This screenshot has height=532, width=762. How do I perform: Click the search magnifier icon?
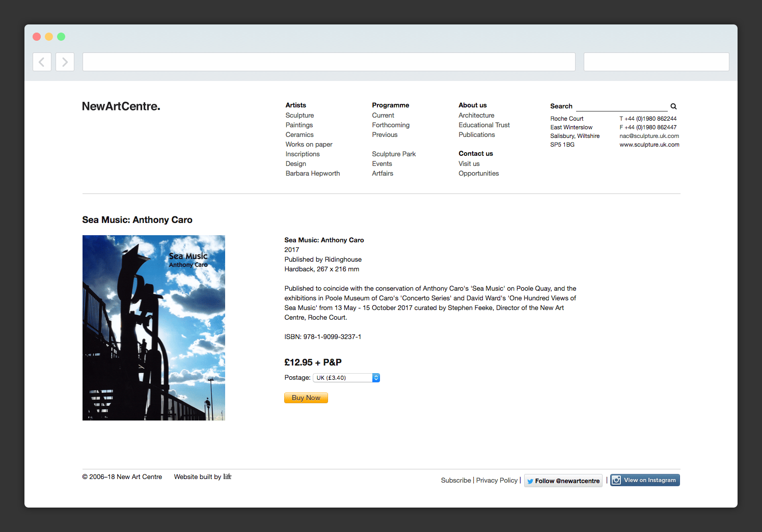click(x=673, y=106)
